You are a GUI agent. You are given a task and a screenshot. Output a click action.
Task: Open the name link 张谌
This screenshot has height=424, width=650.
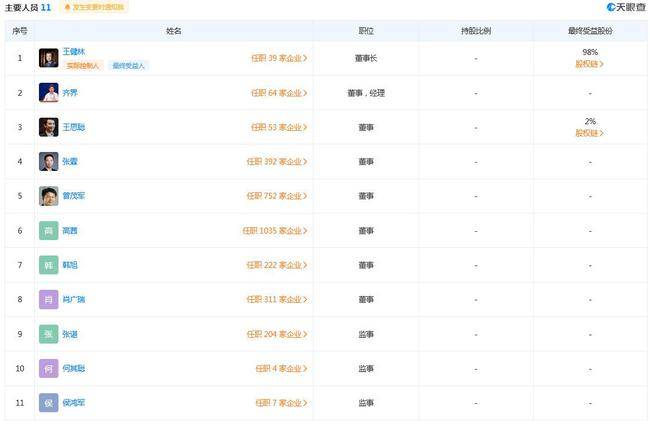pos(69,334)
